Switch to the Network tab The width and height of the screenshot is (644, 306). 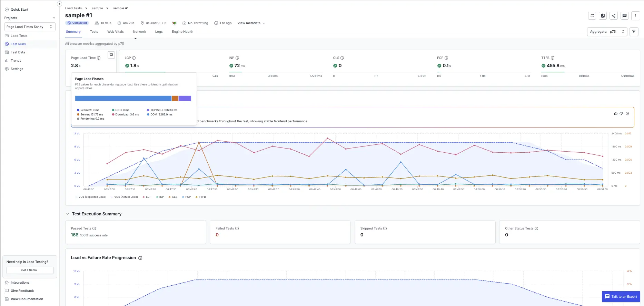139,32
